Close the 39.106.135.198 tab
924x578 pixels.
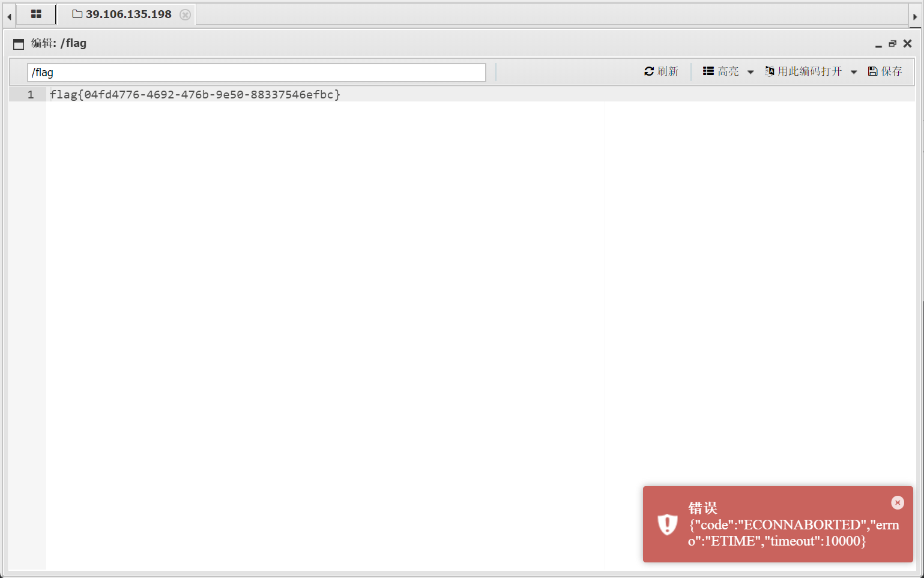(185, 14)
